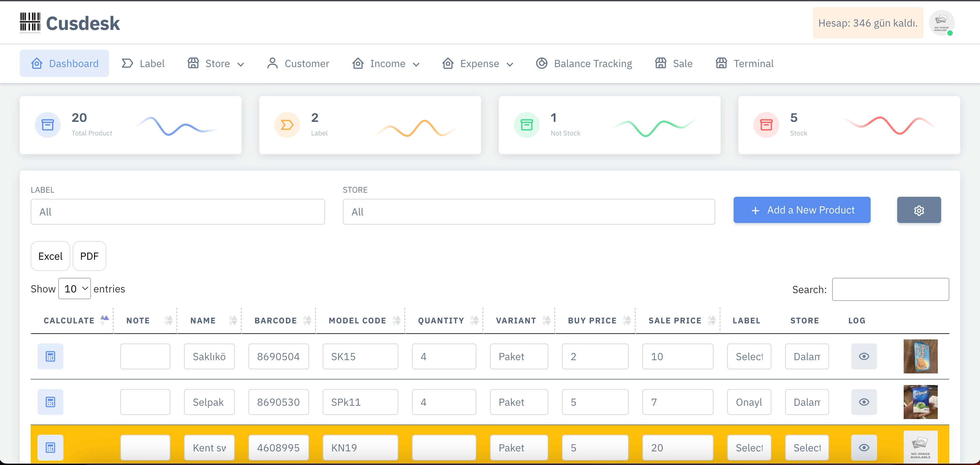Focus the table Search field
The width and height of the screenshot is (980, 465).
point(890,289)
